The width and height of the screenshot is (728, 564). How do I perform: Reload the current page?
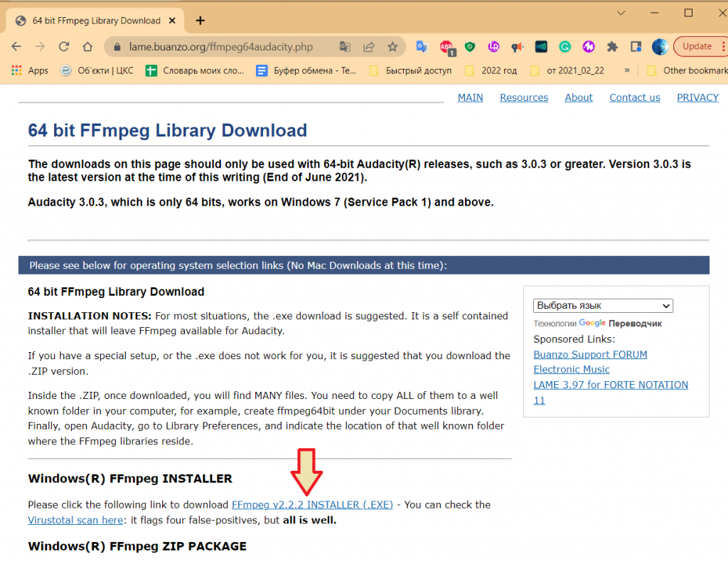coord(63,46)
